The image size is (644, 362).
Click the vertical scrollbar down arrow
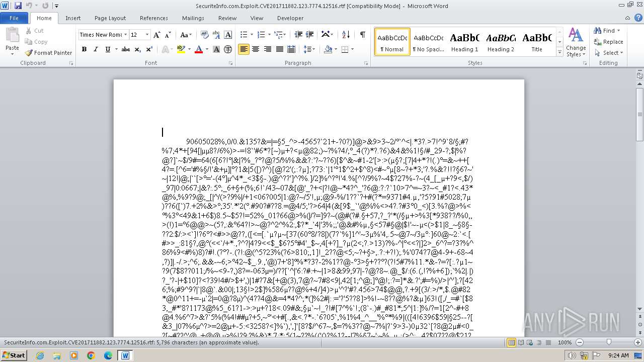[x=640, y=309]
